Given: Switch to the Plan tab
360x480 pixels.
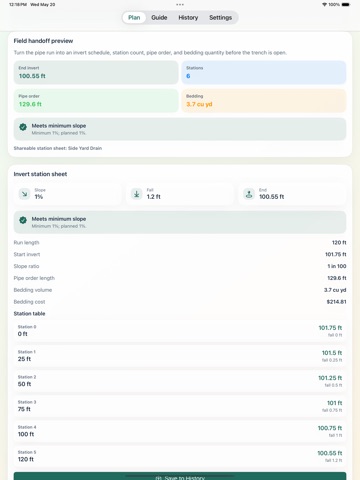Looking at the screenshot, I should click(134, 18).
